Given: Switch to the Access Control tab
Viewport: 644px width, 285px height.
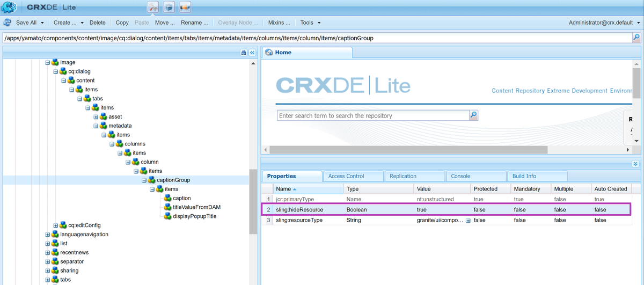Looking at the screenshot, I should 353,176.
